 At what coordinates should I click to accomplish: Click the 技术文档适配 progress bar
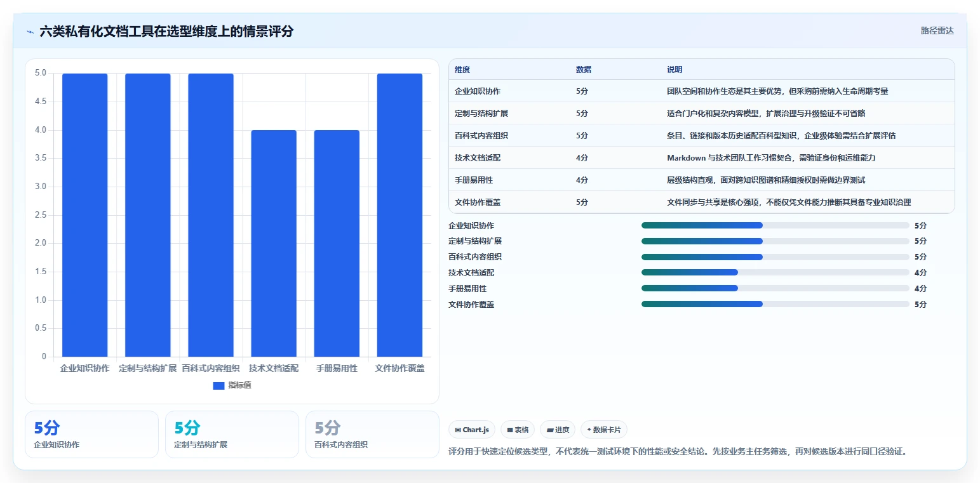775,272
